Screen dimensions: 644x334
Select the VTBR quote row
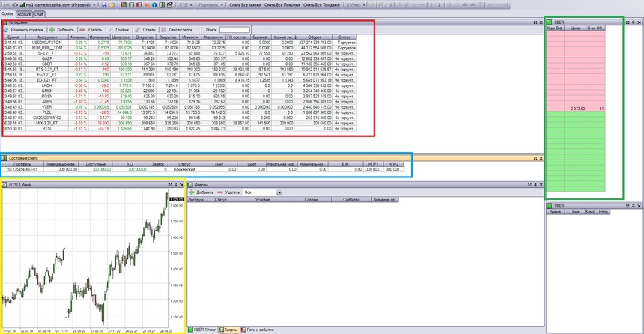[180, 107]
